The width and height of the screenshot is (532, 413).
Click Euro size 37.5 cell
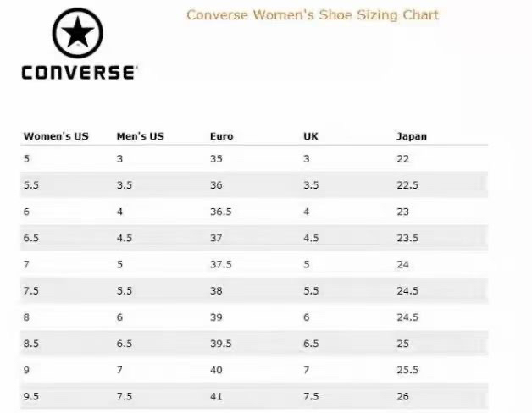[x=221, y=264]
